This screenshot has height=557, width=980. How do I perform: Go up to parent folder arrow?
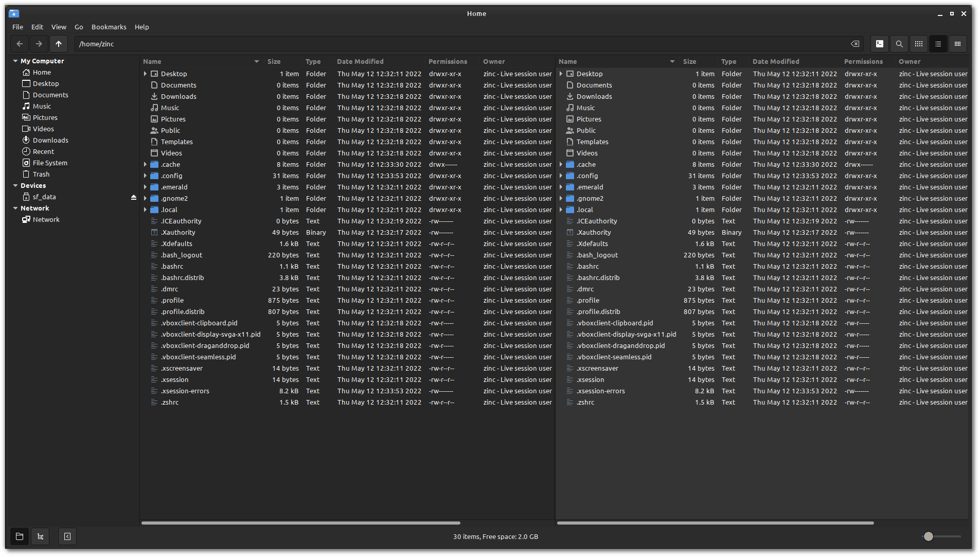59,44
